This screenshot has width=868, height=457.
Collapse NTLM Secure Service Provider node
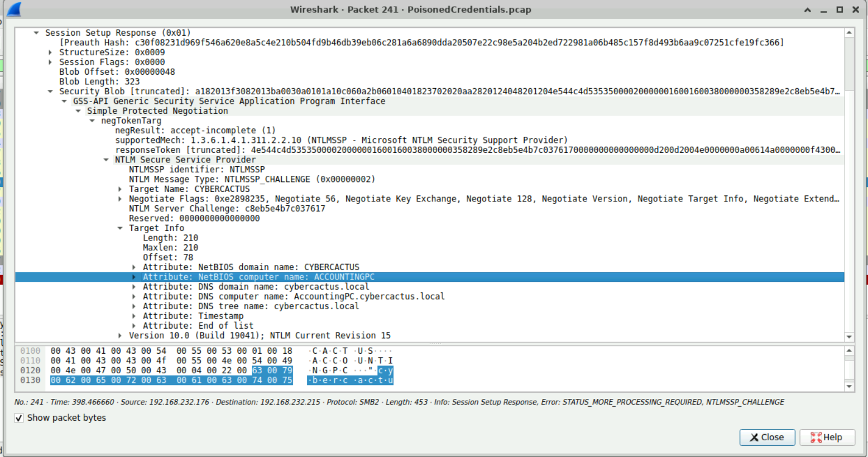(106, 160)
